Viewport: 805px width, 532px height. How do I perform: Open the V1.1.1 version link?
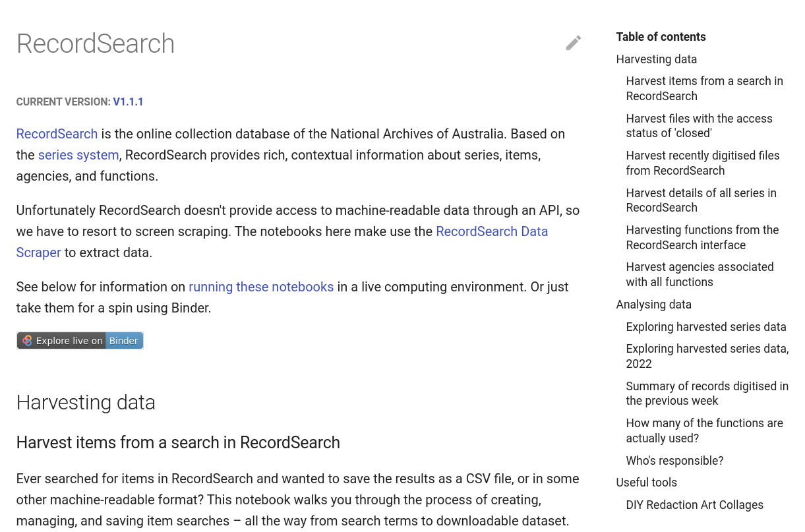click(x=128, y=102)
